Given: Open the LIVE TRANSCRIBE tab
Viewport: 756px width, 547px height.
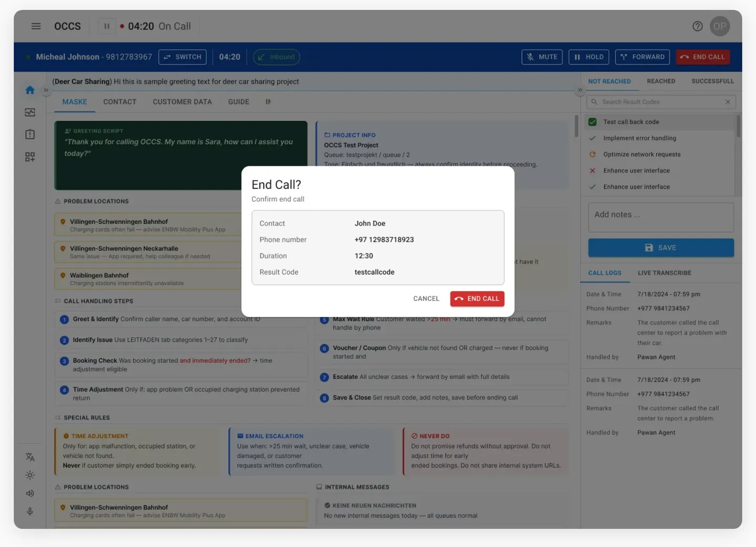Looking at the screenshot, I should 664,273.
